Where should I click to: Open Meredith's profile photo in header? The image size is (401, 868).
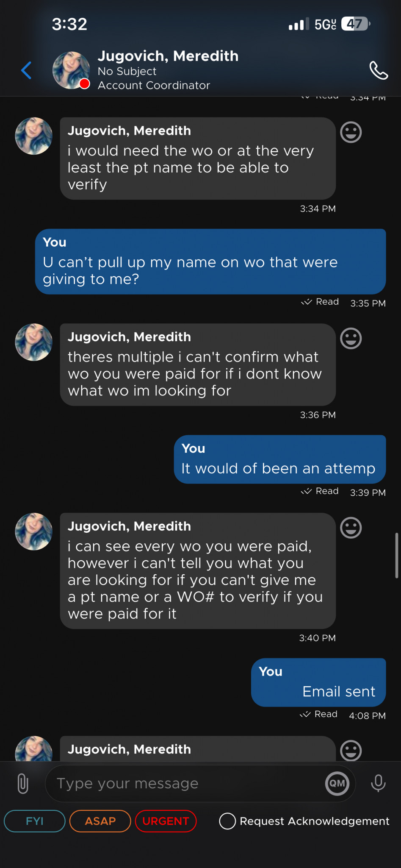tap(71, 70)
